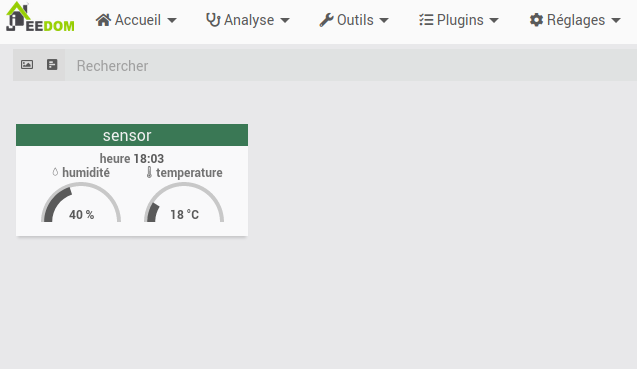Image resolution: width=637 pixels, height=369 pixels.
Task: Click the droplet icon next to humidité
Action: (x=55, y=172)
